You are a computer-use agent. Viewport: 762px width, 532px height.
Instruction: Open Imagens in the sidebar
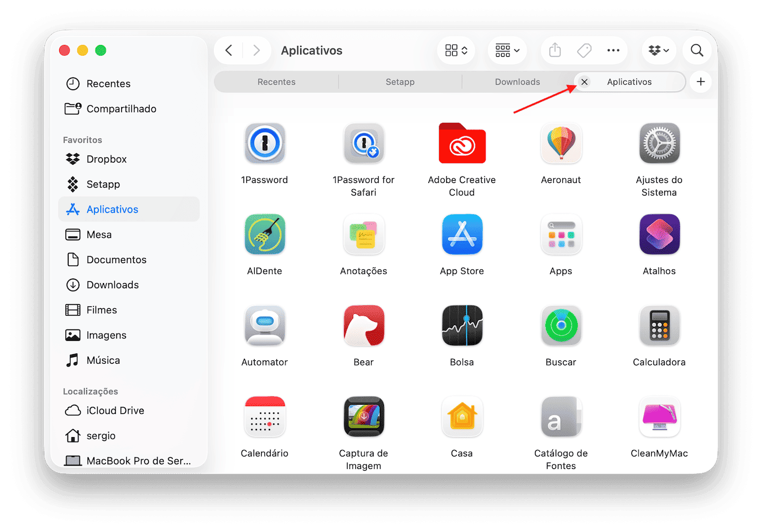coord(129,335)
